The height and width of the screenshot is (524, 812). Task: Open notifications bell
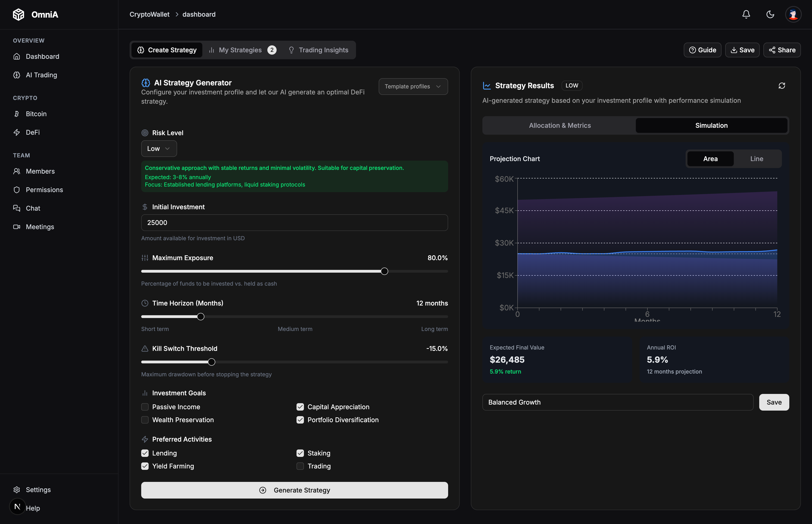click(746, 14)
